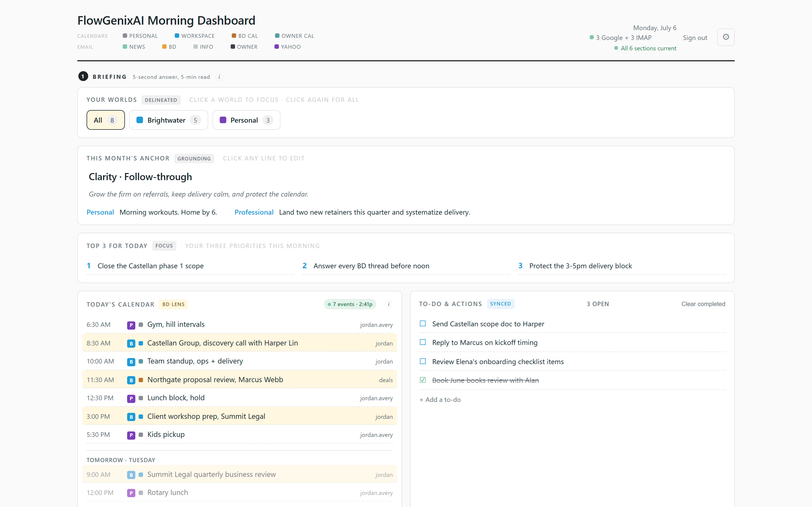The image size is (812, 507).
Task: Click the B badge on Northgate proposal review
Action: [x=131, y=380]
